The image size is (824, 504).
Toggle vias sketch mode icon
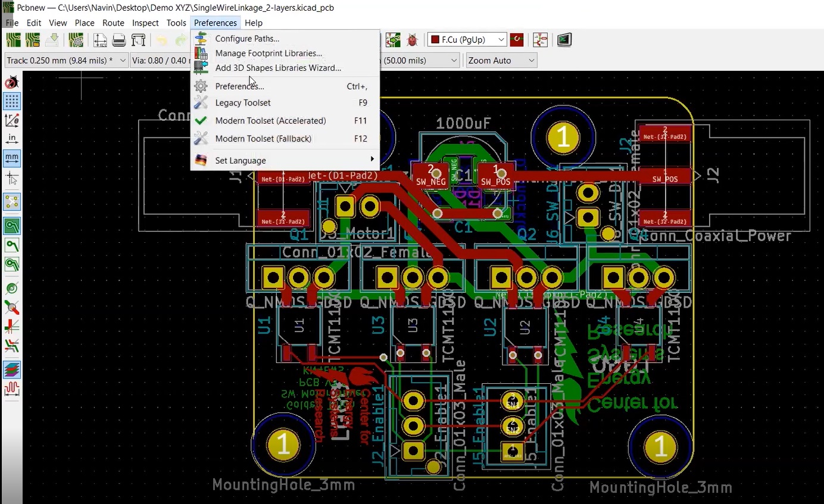[12, 308]
